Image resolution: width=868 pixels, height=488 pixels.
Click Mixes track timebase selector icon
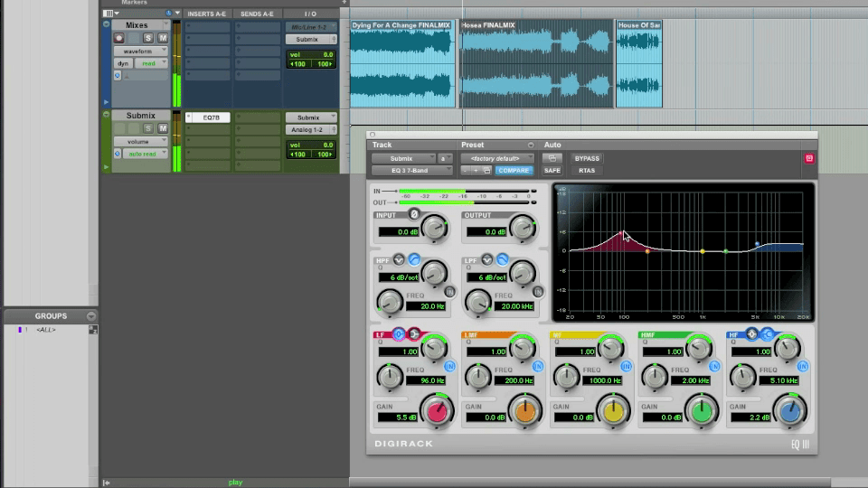(118, 76)
